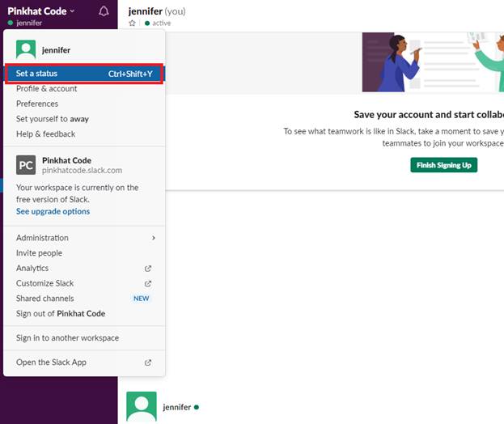Click the NEW badge beside Shared channels

pyautogui.click(x=141, y=299)
